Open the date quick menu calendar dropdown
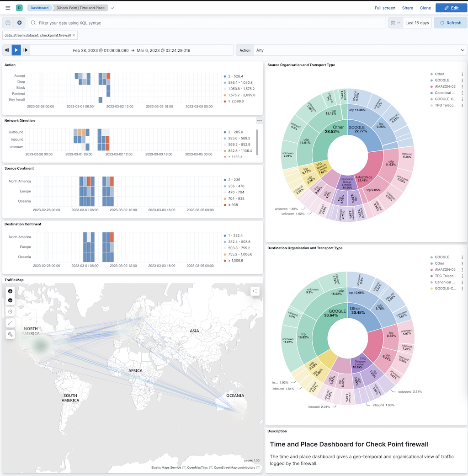Viewport: 468px width, 476px height. [395, 23]
